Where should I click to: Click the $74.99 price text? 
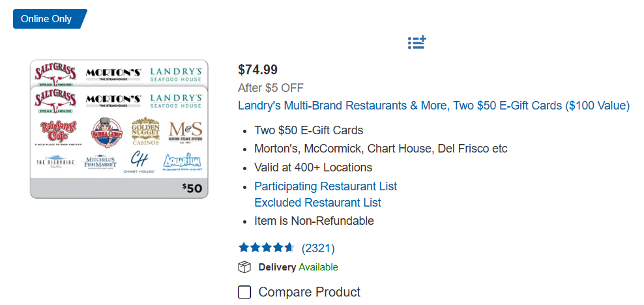pos(257,70)
